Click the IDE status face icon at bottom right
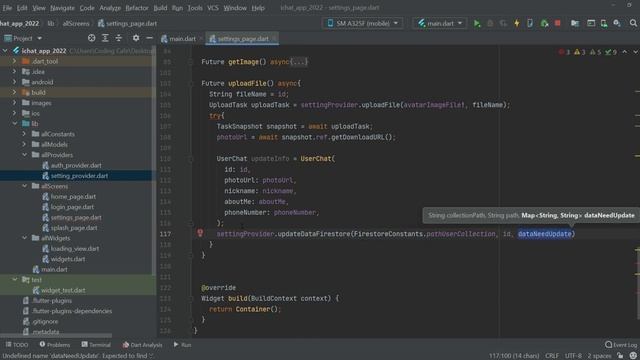Screen dimensions: 640x360 coord(633,356)
